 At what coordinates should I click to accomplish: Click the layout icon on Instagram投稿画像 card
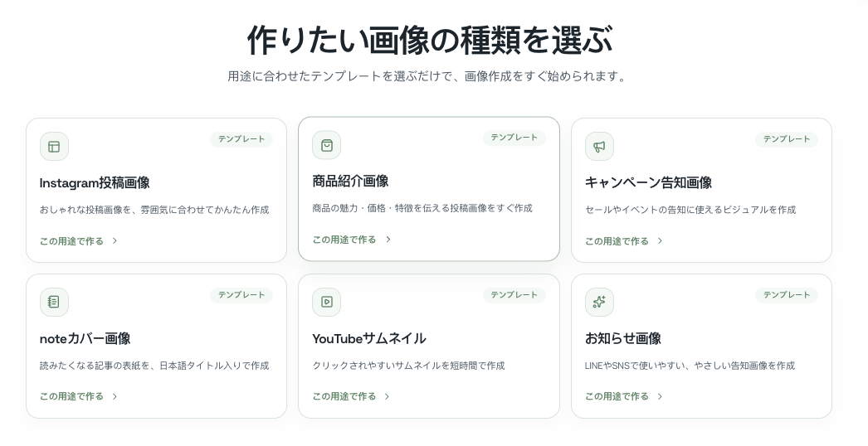tap(54, 147)
